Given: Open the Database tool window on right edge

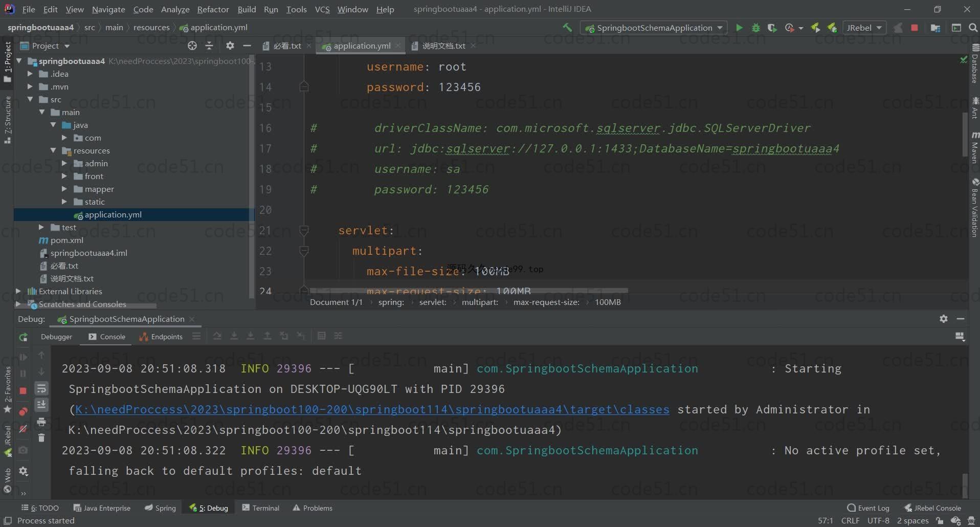Looking at the screenshot, I should [974, 64].
